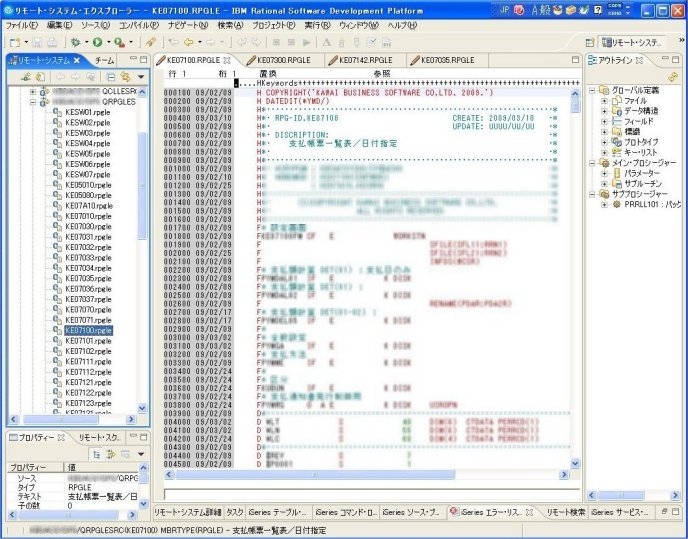The width and height of the screenshot is (688, 539).
Task: Click the リモート・システム perspective button
Action: point(634,42)
